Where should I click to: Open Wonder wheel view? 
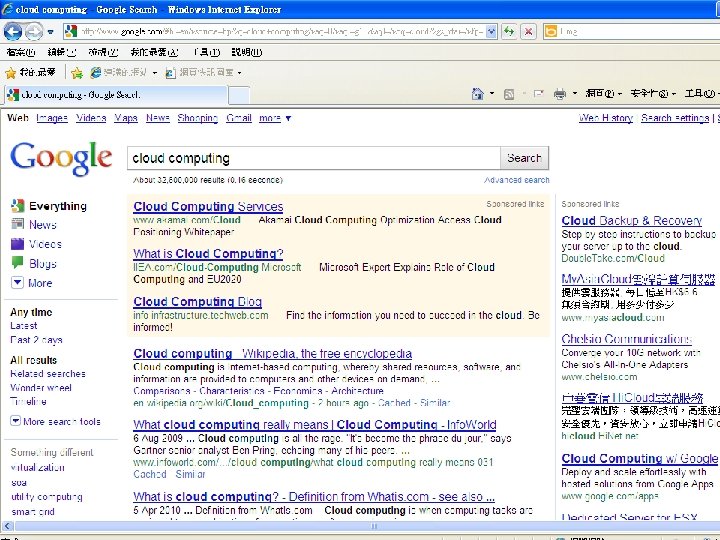tap(41, 388)
